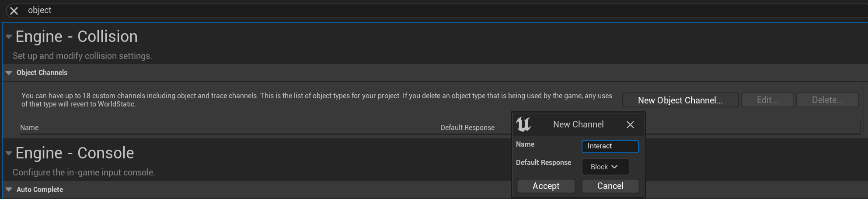Collapse the Object Channels category
Viewport: 868px width, 199px height.
pos(9,73)
